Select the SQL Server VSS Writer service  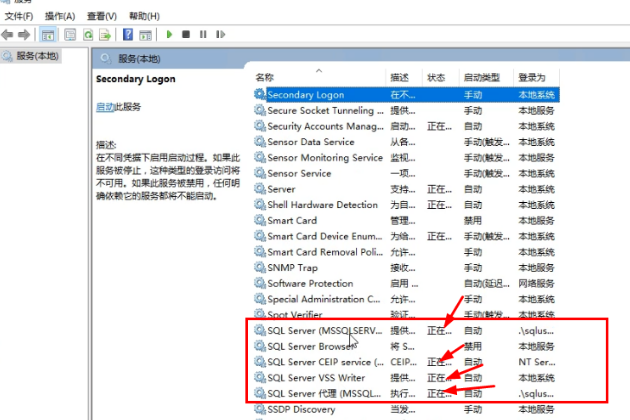coord(315,378)
